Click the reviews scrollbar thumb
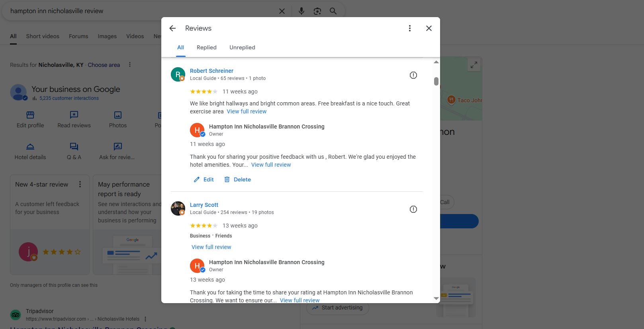Viewport: 644px width, 329px height. pos(436,81)
